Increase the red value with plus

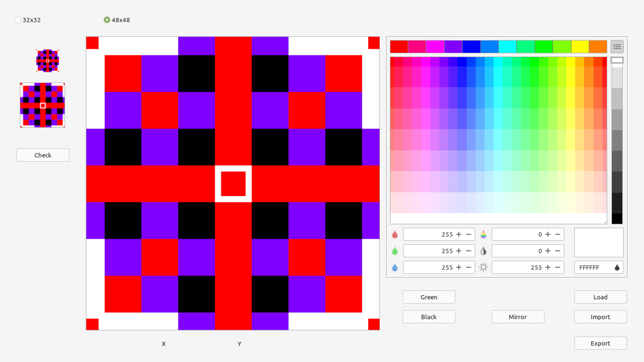pyautogui.click(x=458, y=234)
